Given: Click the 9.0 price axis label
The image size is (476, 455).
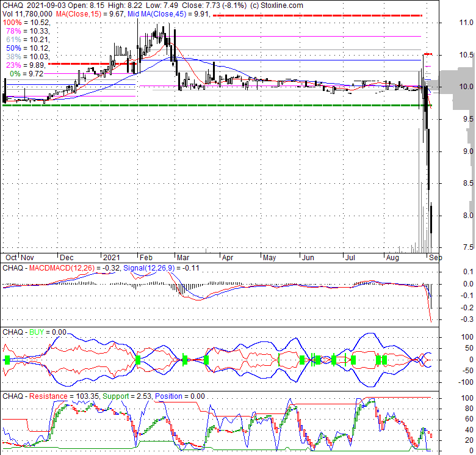Looking at the screenshot, I should pos(468,151).
